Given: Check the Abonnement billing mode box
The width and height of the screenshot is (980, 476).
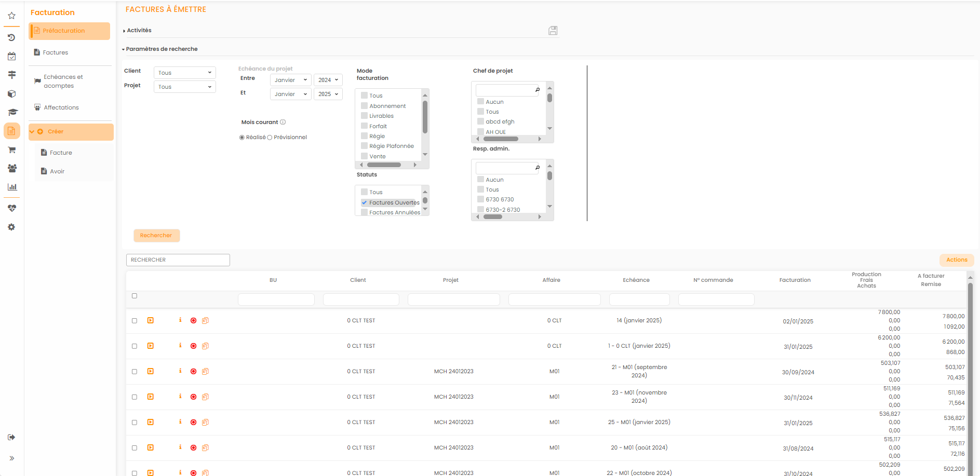Looking at the screenshot, I should [364, 106].
